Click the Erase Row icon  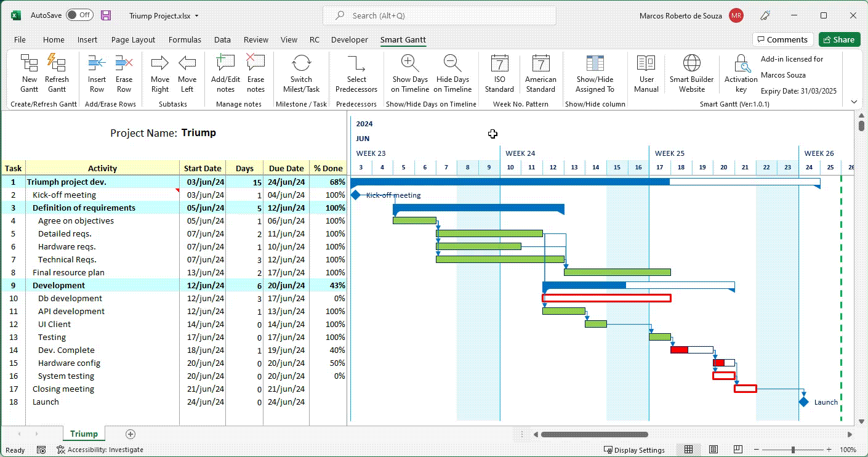tap(124, 63)
